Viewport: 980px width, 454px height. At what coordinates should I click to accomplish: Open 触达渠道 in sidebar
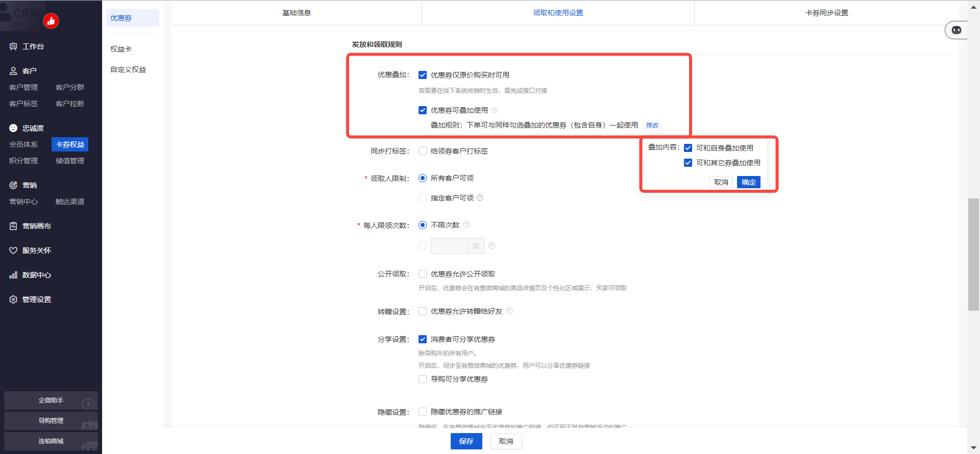coord(70,201)
